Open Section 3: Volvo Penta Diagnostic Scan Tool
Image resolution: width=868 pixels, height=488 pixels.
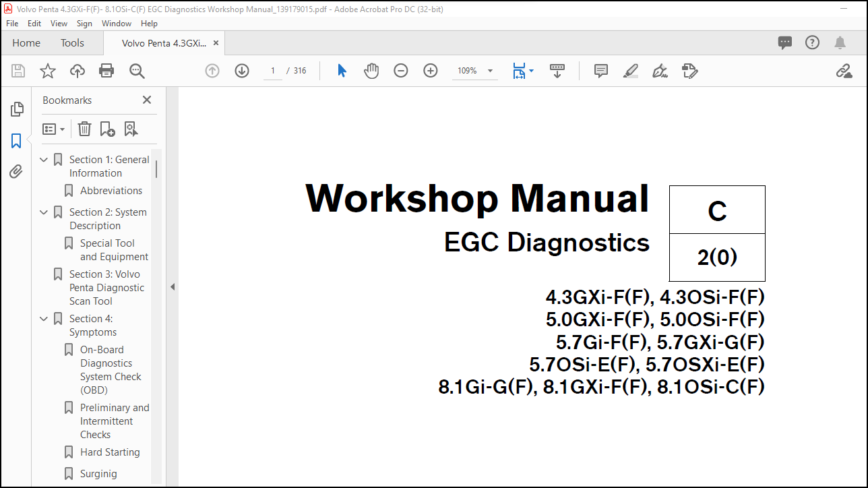click(106, 288)
